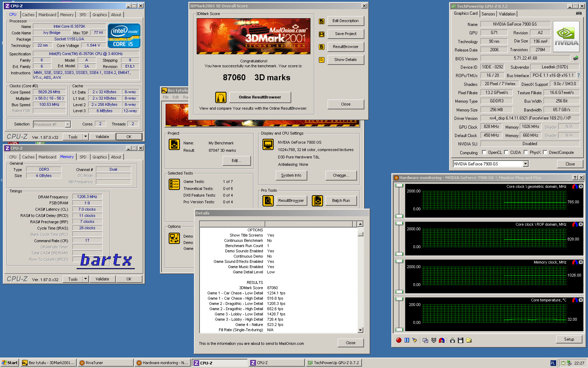Click the Hardware monitoring help question button
Screen dimensions: 588x368
tap(575, 178)
